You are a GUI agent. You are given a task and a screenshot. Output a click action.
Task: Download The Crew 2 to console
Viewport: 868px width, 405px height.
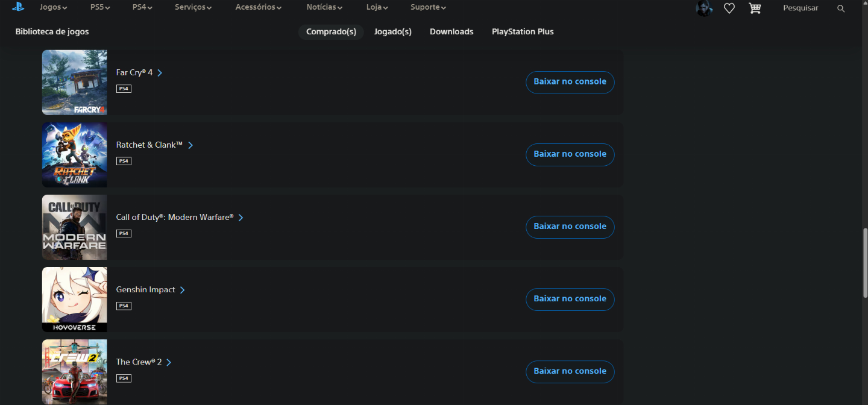tap(570, 371)
